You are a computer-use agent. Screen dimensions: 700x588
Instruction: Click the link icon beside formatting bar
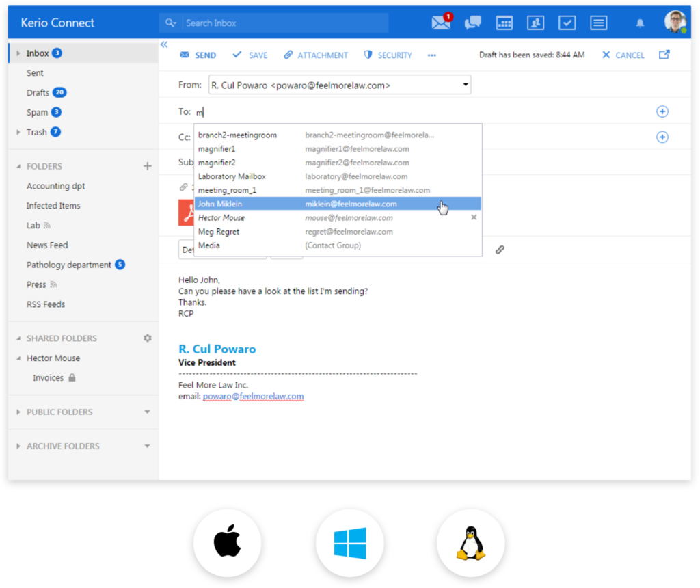[x=500, y=250]
